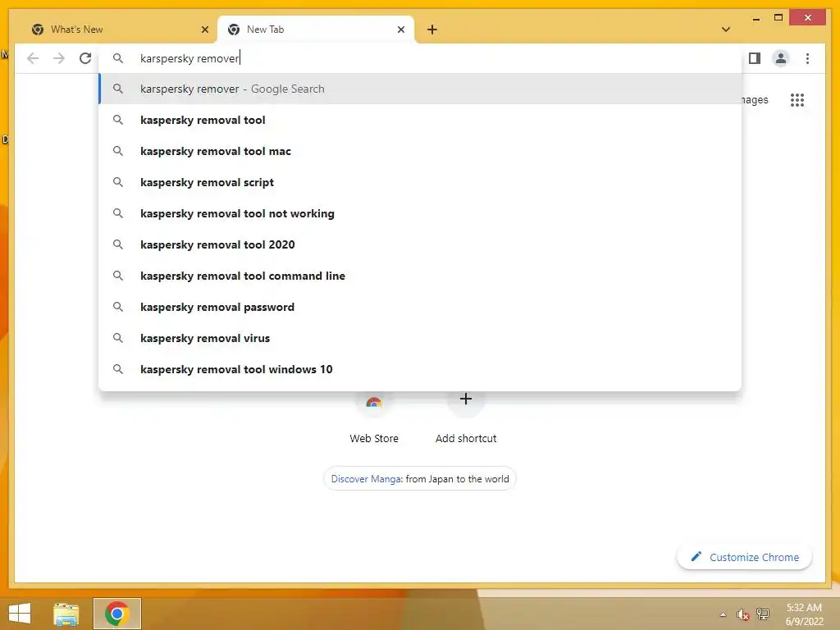Close the What's New tab
The width and height of the screenshot is (840, 630).
click(x=204, y=30)
